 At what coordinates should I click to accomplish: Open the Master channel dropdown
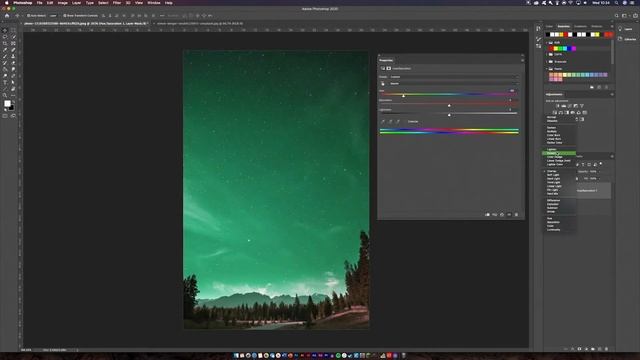click(453, 84)
